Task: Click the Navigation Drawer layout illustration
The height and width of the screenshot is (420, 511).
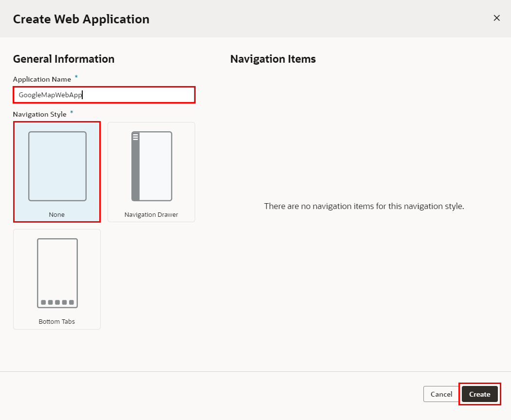Action: coord(152,166)
